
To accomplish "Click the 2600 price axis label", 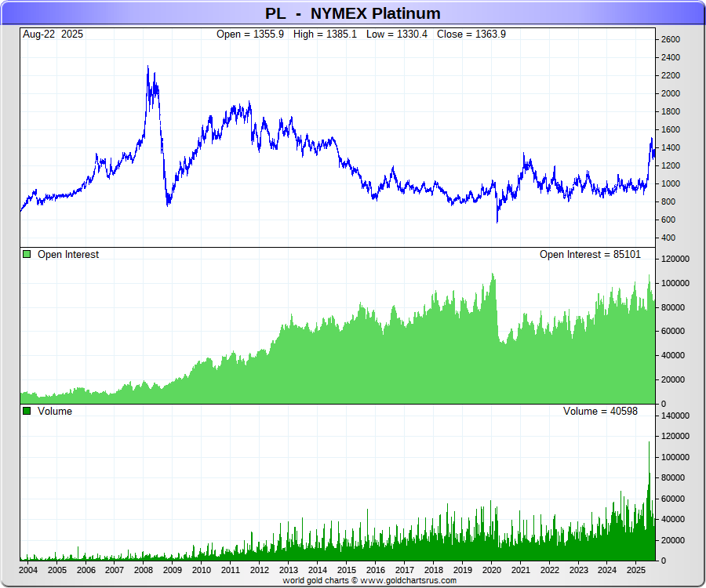I will coord(670,40).
